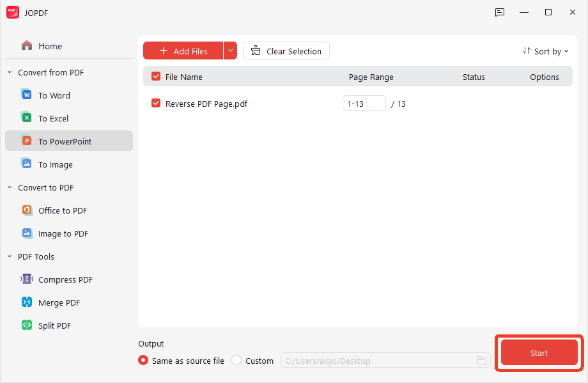Collapse the Convert from PDF section
Screen dimensions: 588x383
point(10,72)
